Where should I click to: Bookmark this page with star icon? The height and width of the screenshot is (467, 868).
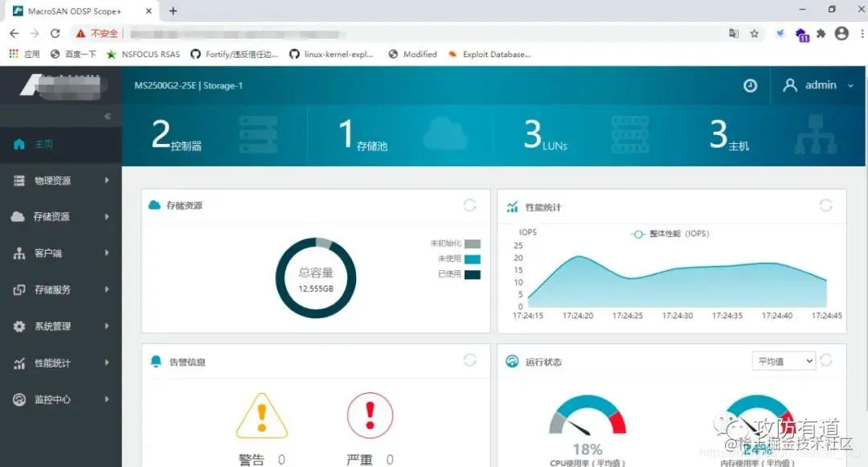pyautogui.click(x=754, y=34)
